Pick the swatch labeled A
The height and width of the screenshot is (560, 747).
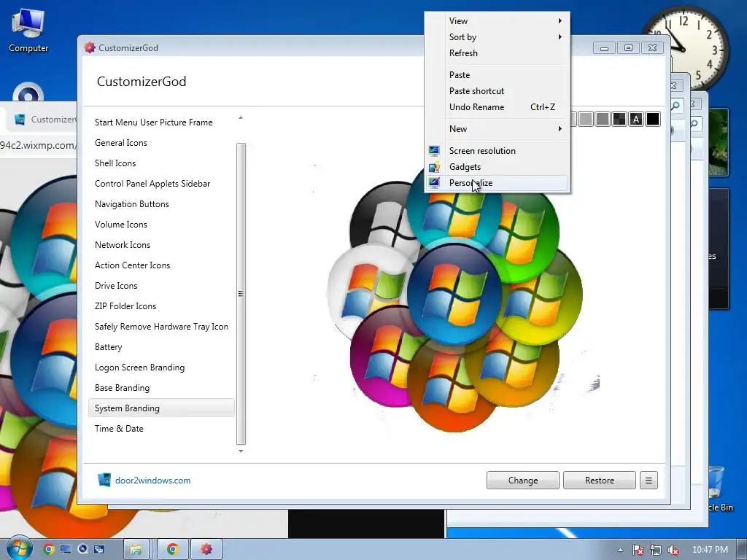tap(636, 119)
